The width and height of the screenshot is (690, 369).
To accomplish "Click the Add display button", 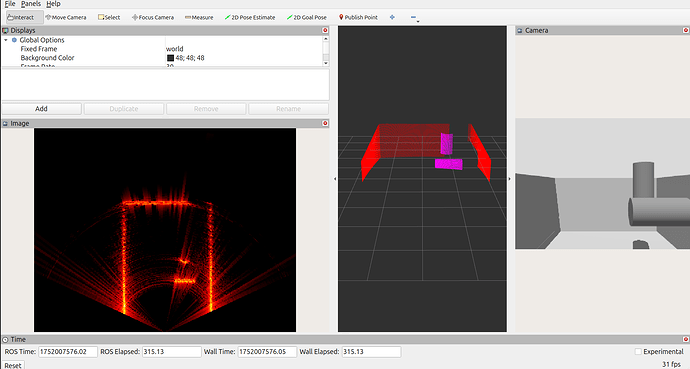I will tap(41, 109).
